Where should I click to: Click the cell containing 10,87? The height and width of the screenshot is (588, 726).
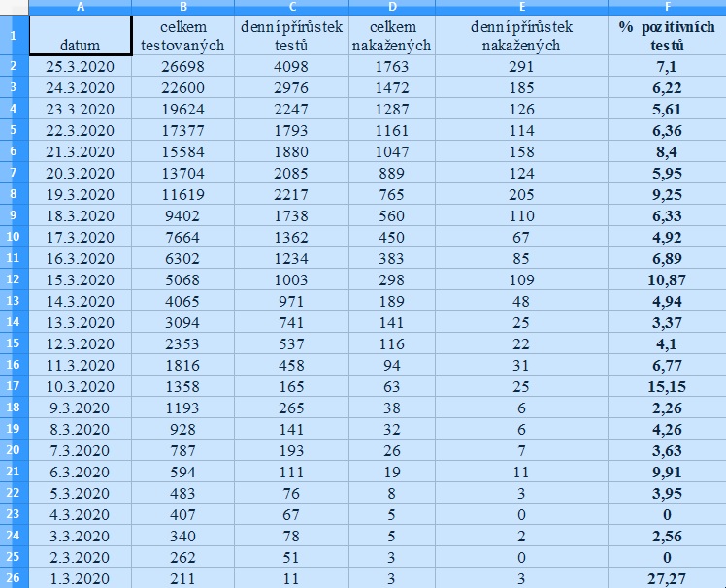(666, 279)
